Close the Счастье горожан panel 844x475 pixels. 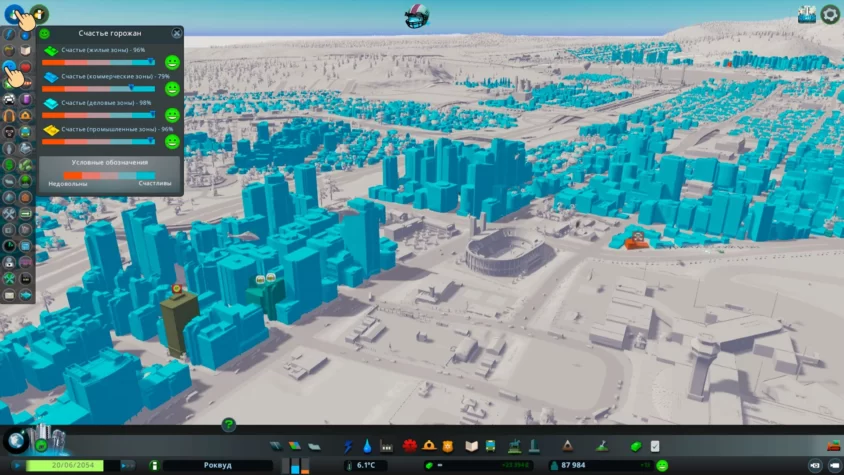[x=177, y=33]
